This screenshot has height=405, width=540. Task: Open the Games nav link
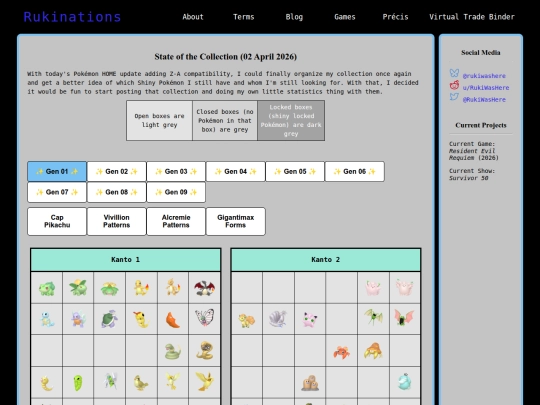345,17
